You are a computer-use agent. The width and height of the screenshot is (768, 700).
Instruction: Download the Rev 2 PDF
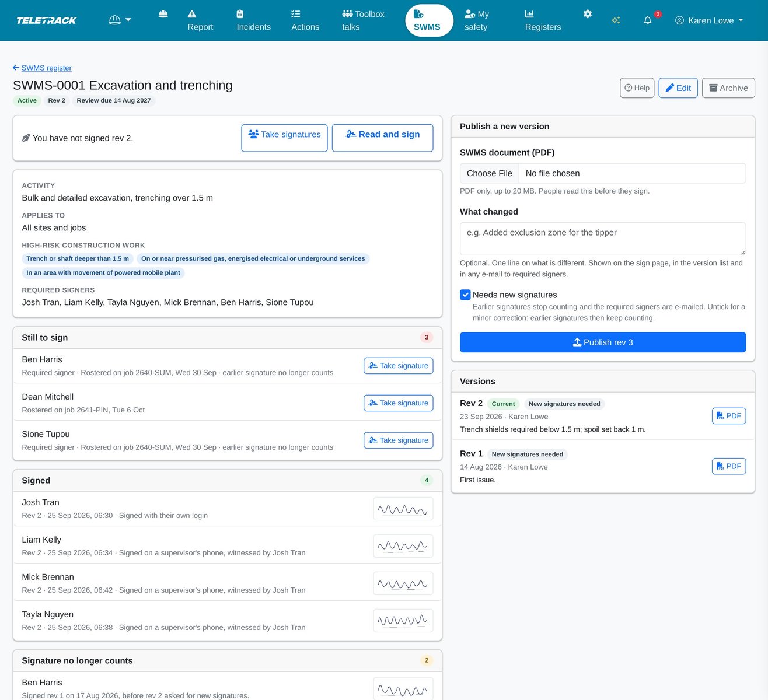tap(729, 416)
